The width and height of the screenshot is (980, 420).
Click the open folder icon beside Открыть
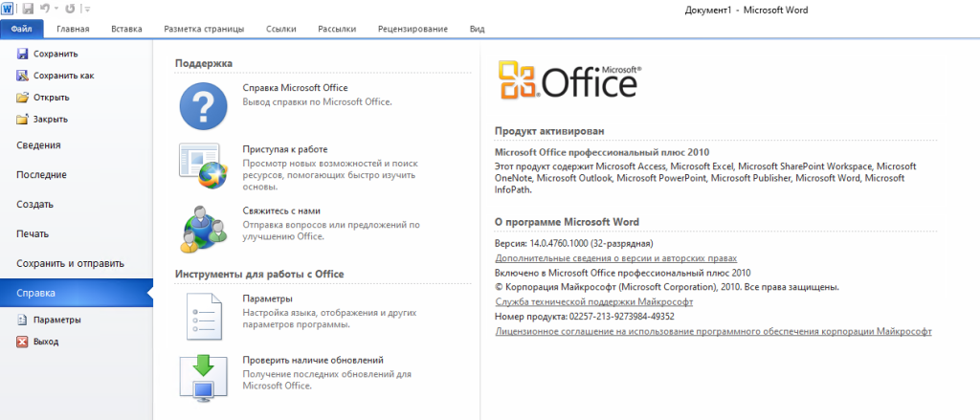[x=23, y=98]
